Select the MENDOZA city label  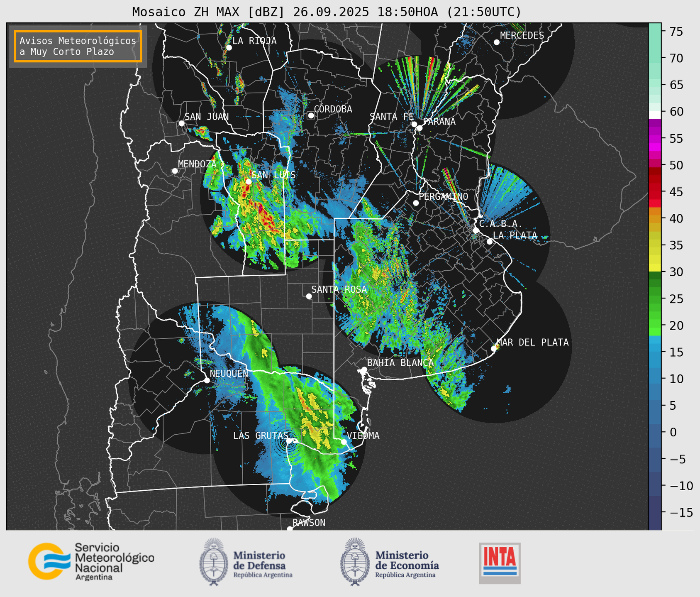197,164
